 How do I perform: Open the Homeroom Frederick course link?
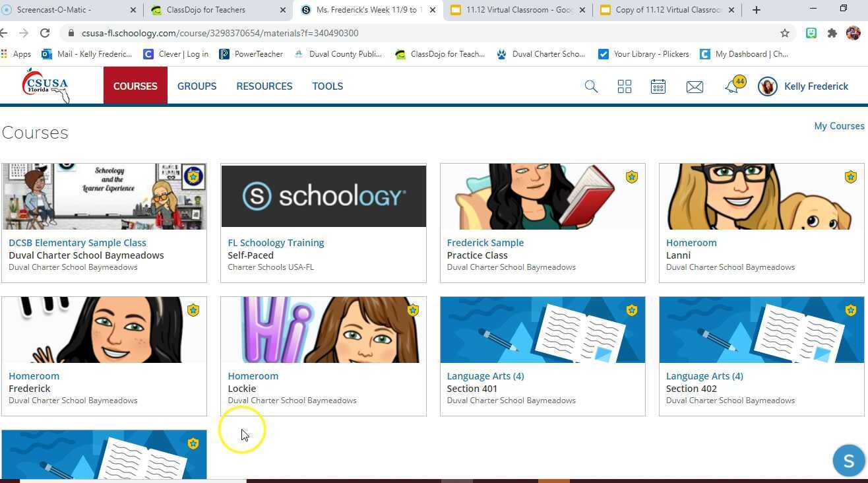[x=34, y=376]
